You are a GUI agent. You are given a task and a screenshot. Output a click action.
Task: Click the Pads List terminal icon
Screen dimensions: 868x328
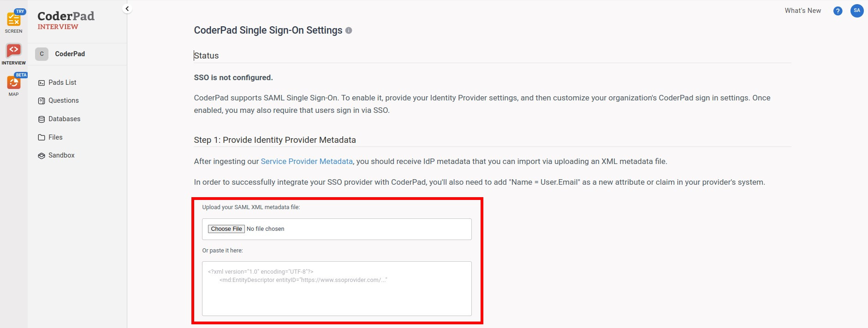pyautogui.click(x=42, y=83)
